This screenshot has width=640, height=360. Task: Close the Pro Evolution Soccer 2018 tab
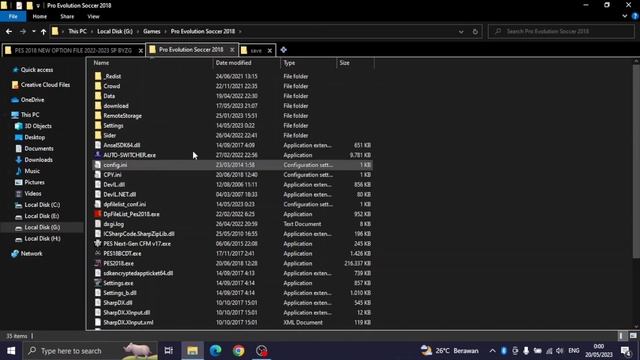click(x=232, y=50)
